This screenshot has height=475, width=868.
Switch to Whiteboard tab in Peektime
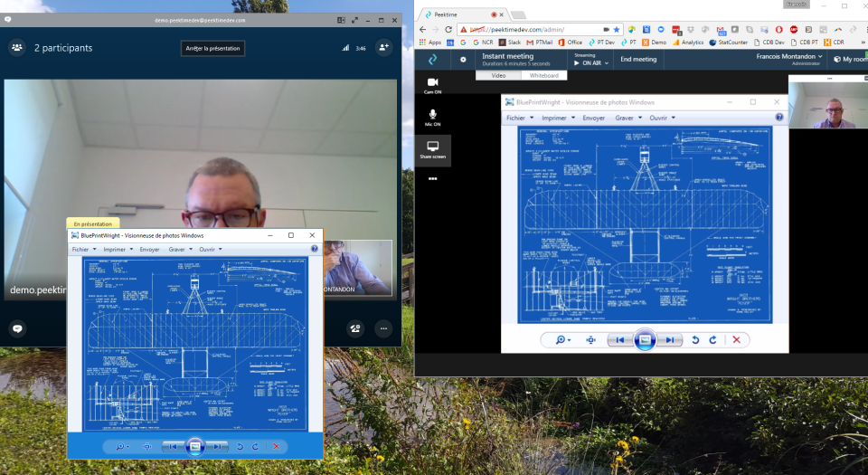pos(543,75)
